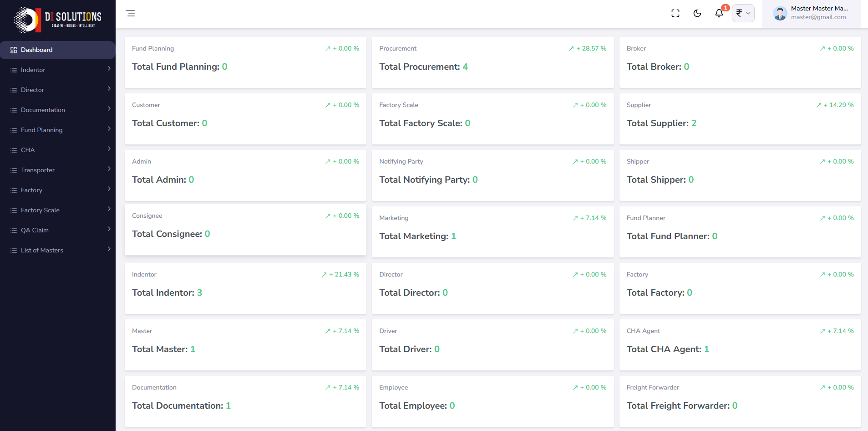Click the list icon next to Transporter
The height and width of the screenshot is (431, 868).
coord(14,170)
